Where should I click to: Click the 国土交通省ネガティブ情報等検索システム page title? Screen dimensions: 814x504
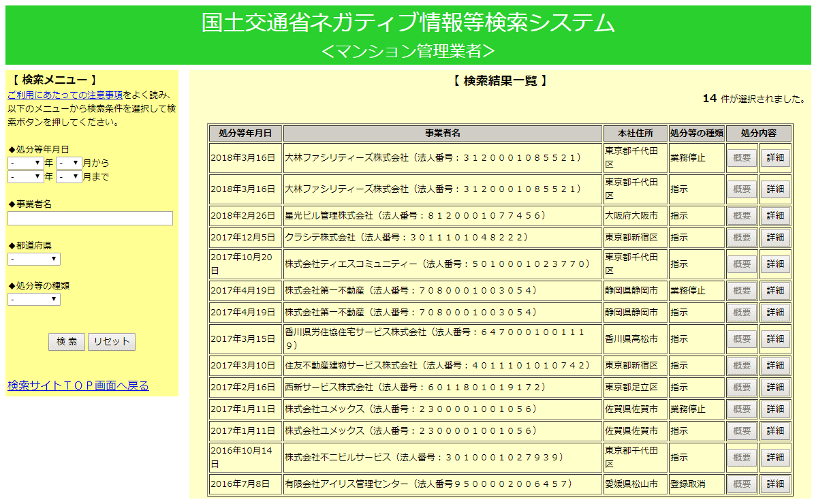[x=408, y=23]
